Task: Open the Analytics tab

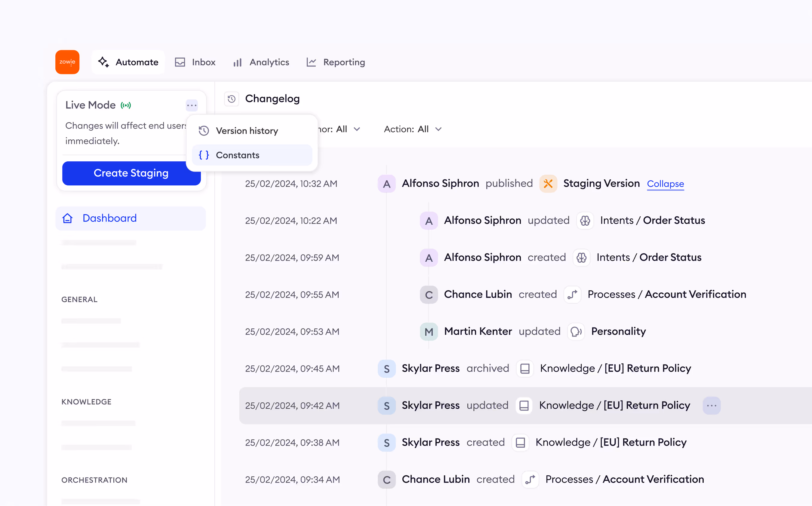Action: point(261,62)
